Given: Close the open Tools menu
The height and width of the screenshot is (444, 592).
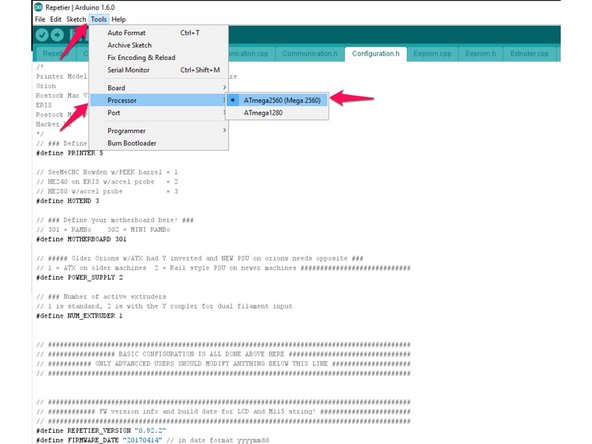Looking at the screenshot, I should [x=99, y=19].
